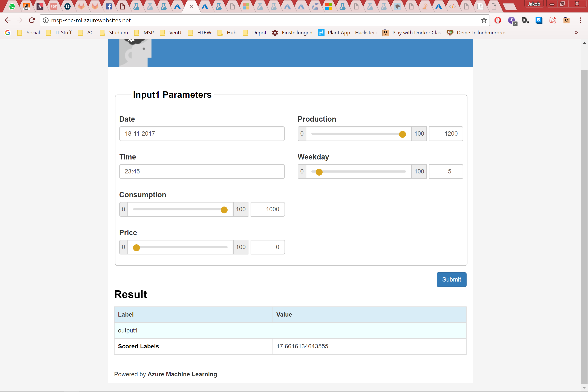Switch to the WhatsApp browser tab
This screenshot has width=588, height=392.
click(12, 6)
